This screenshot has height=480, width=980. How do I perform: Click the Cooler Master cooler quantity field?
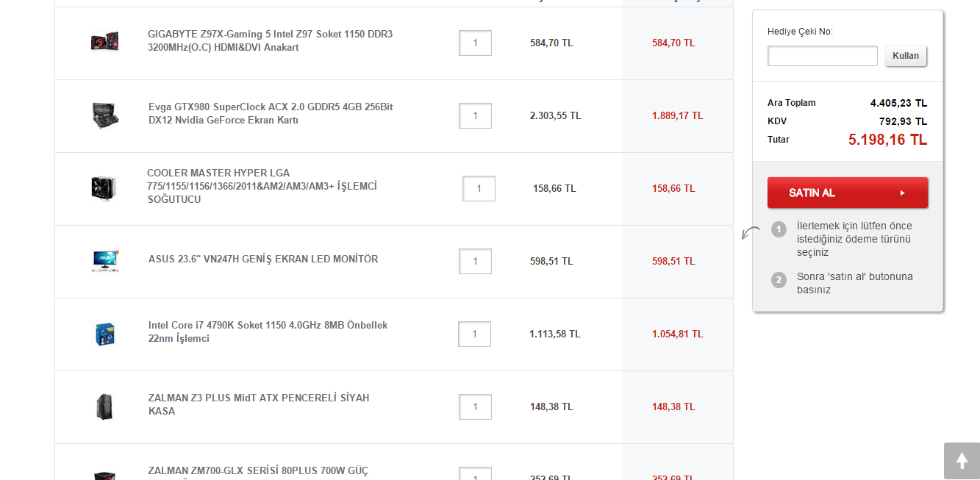tap(479, 189)
